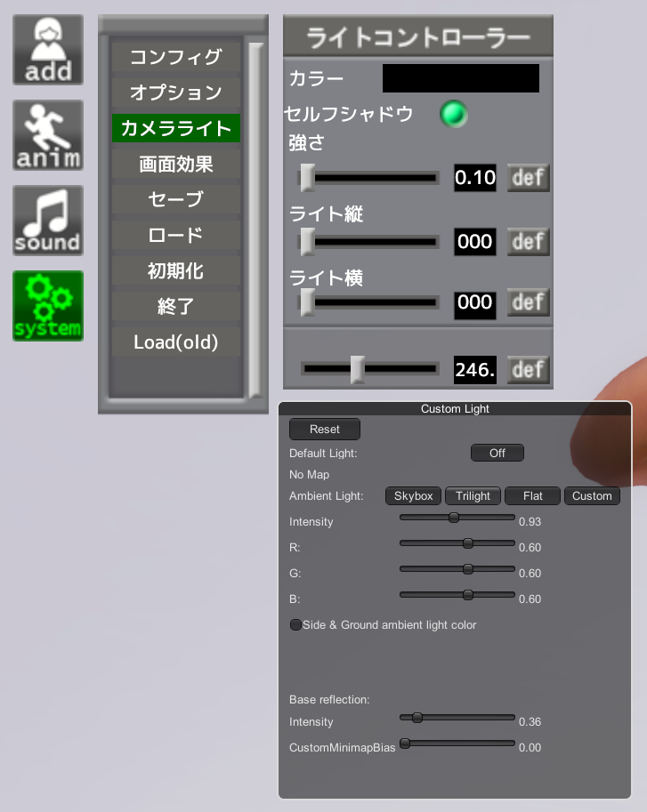This screenshot has height=812, width=647.
Task: Adjust the ライト縦 slider
Action: click(x=369, y=242)
